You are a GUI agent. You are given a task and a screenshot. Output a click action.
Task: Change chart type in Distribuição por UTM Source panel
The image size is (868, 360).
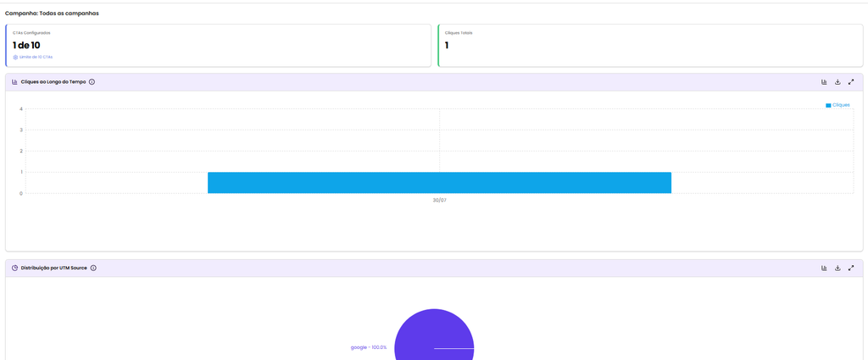tap(824, 269)
